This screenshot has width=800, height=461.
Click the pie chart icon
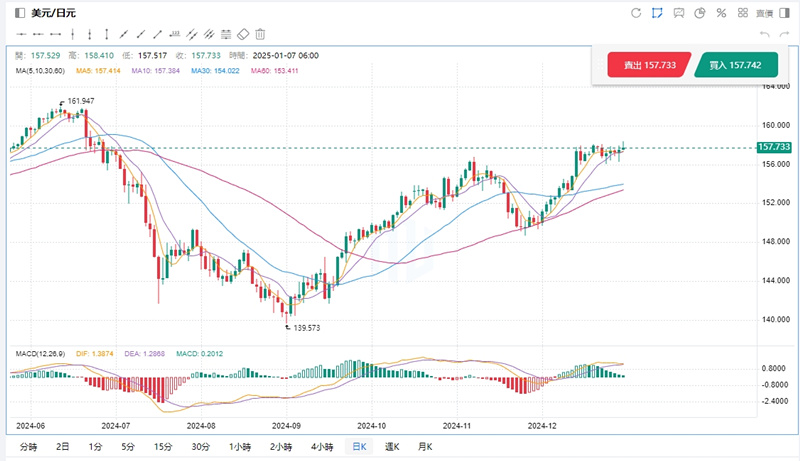700,13
